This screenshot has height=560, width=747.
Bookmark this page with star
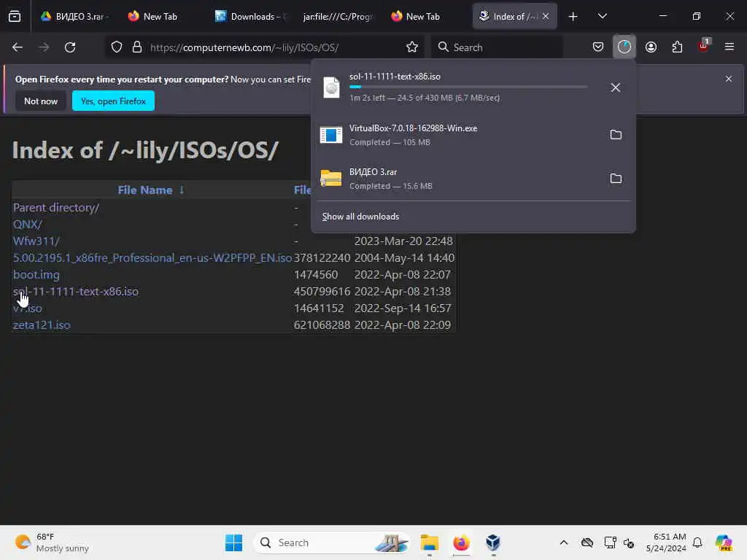pyautogui.click(x=412, y=47)
